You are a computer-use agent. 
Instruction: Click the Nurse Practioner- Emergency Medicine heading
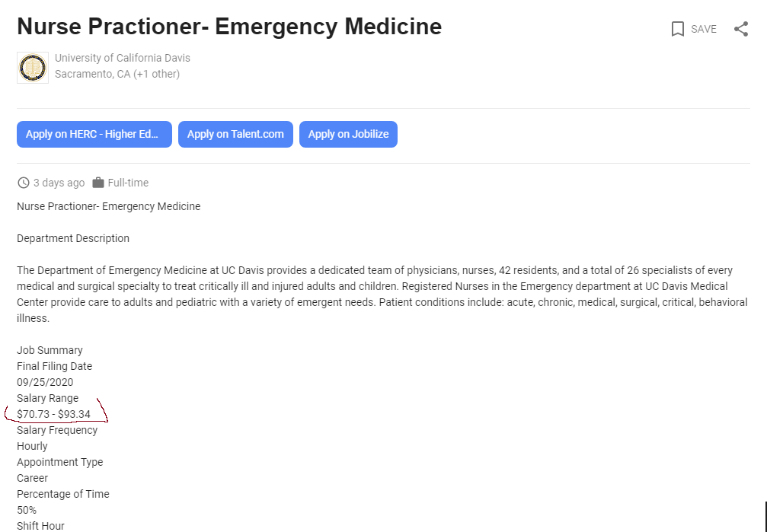point(229,27)
